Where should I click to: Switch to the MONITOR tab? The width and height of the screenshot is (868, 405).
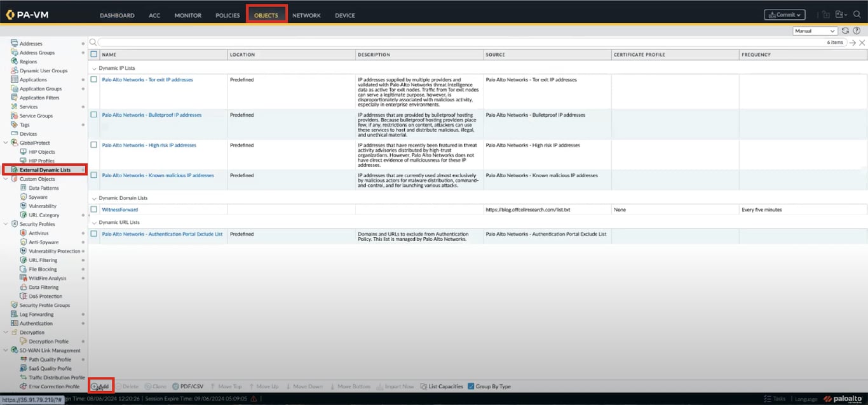coord(188,15)
